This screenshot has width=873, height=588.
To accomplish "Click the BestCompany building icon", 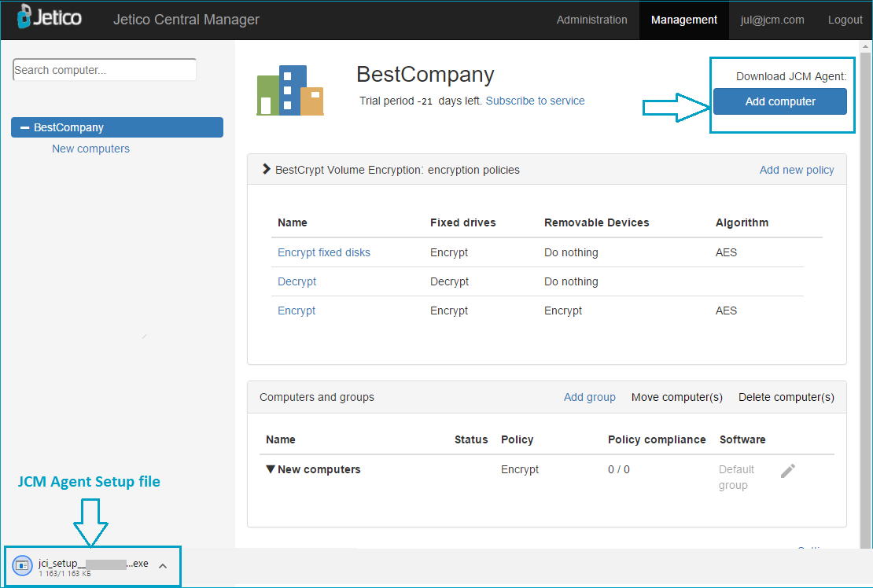I will (290, 90).
